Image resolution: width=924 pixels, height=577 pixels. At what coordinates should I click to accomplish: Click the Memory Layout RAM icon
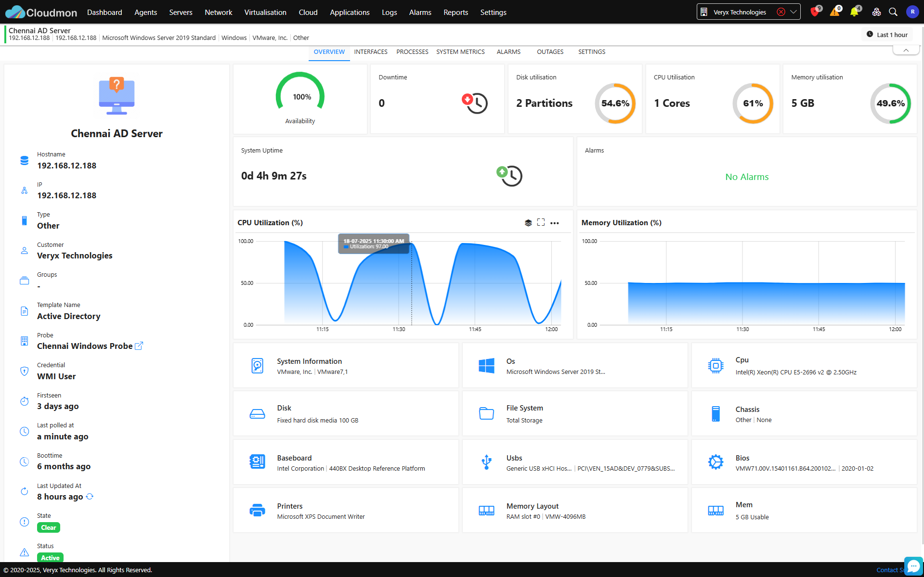tap(486, 511)
